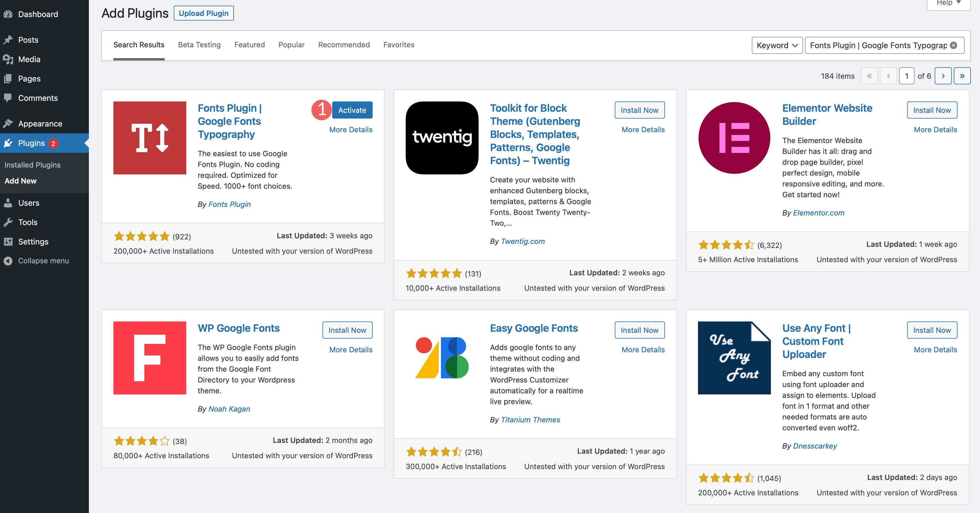Click the Posts icon in sidebar

pos(10,40)
